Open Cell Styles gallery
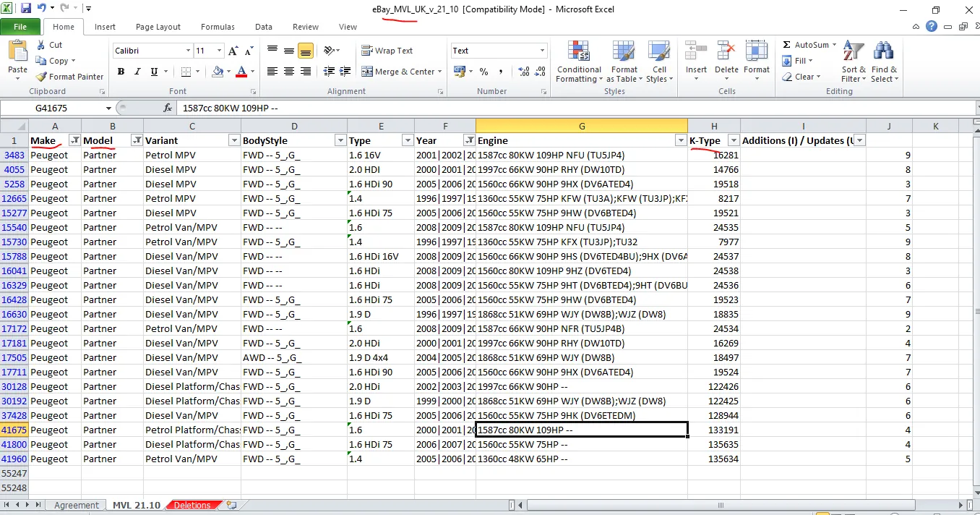 (x=658, y=62)
